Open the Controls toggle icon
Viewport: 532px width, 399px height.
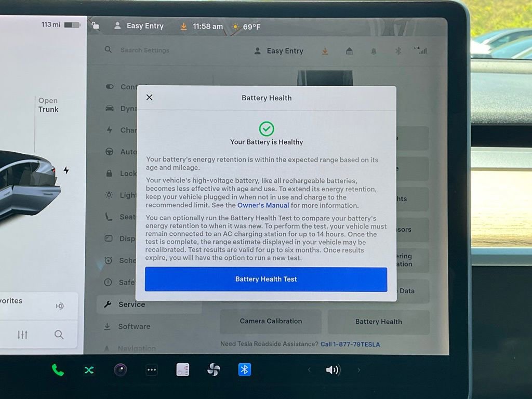pyautogui.click(x=110, y=87)
